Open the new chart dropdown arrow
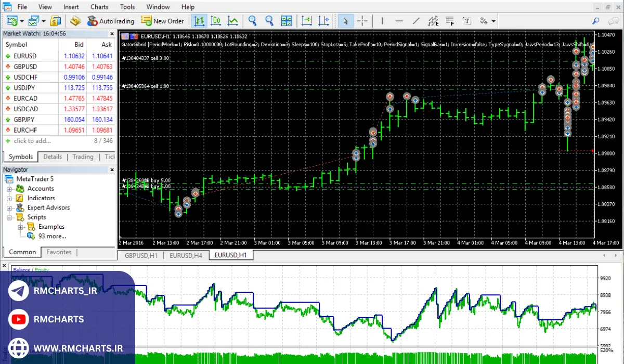Image resolution: width=624 pixels, height=364 pixels. [21, 21]
